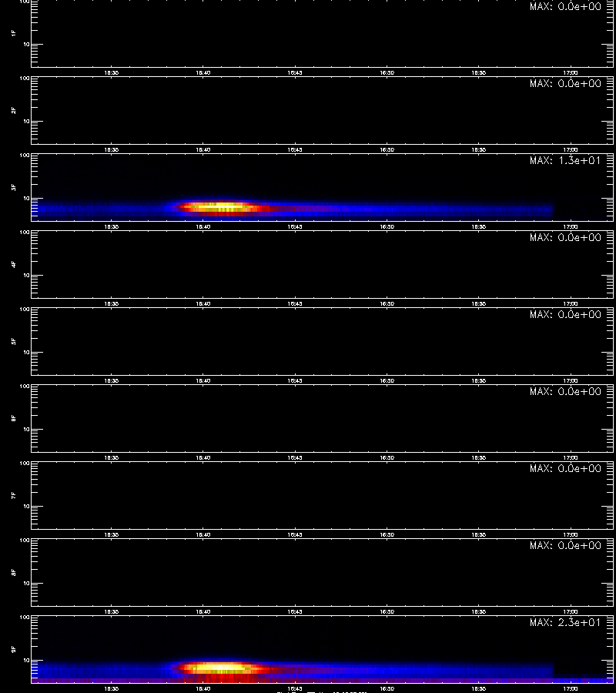This screenshot has width=616, height=693.
Task: Click the 10 y-axis label of the 1F panel
Action: point(26,44)
